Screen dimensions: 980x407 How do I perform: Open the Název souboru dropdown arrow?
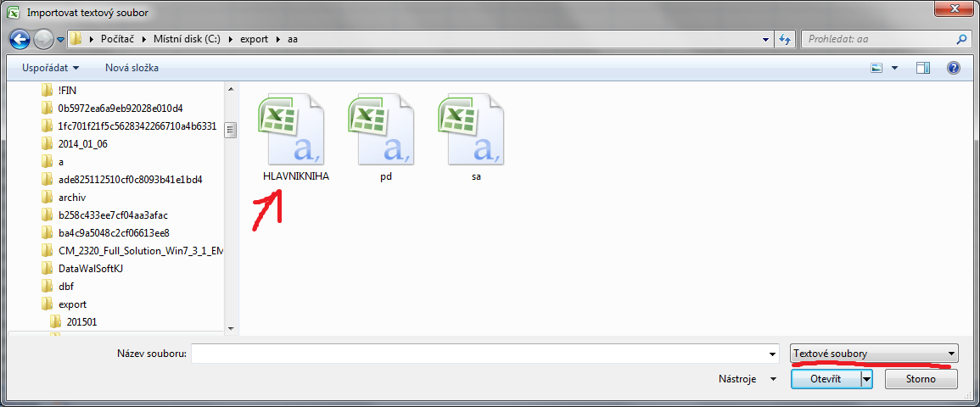click(x=774, y=354)
